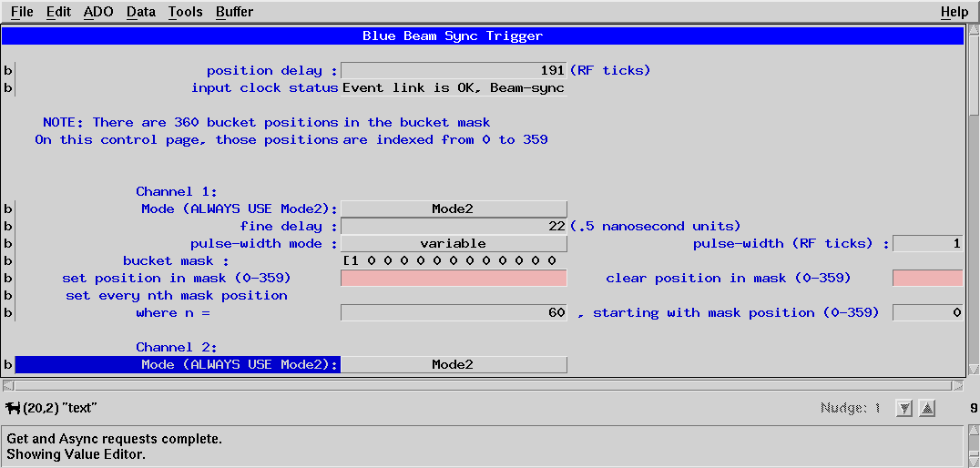Select the highlighted Channel 2 Mode label
Screen dimensions: 980x468
(x=177, y=364)
